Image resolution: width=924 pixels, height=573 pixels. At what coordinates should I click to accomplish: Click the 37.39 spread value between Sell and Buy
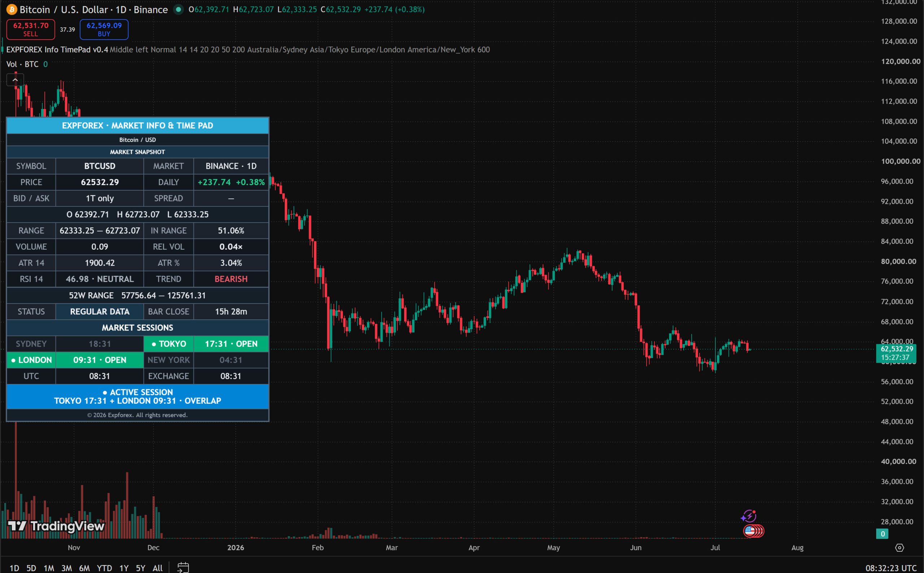[x=67, y=30]
